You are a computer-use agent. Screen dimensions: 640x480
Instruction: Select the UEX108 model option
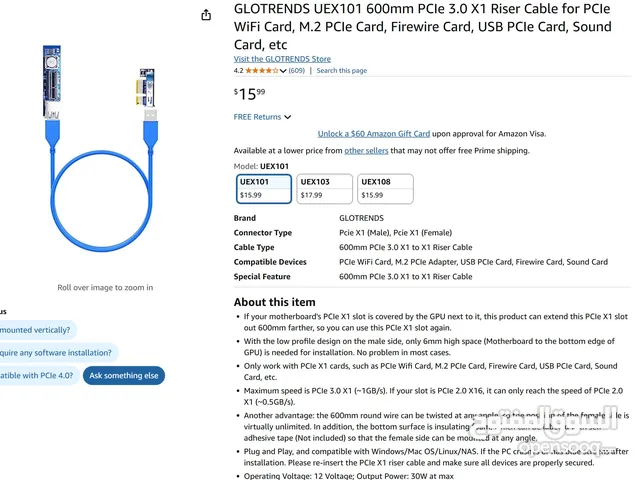[385, 189]
